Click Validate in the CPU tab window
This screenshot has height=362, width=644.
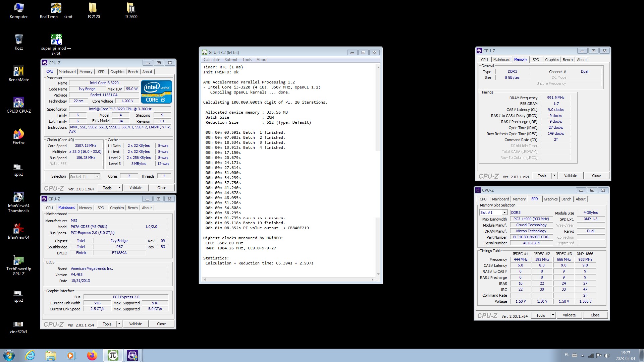pyautogui.click(x=136, y=188)
